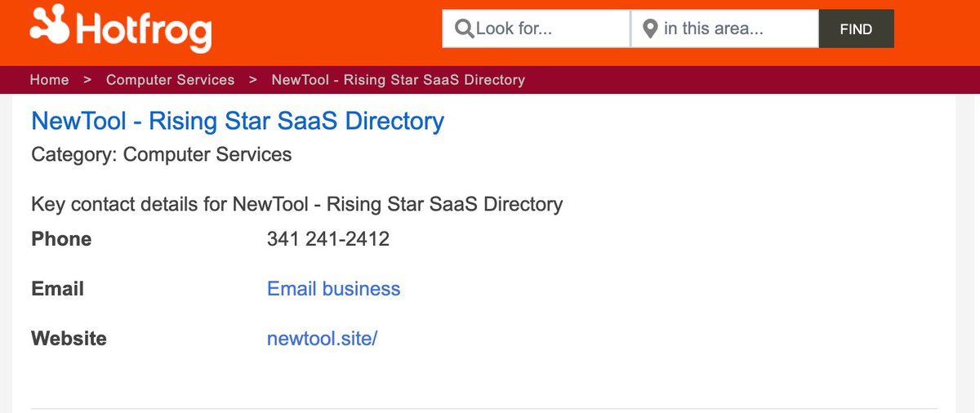Click the 'Key contact details' heading text

pyautogui.click(x=296, y=203)
